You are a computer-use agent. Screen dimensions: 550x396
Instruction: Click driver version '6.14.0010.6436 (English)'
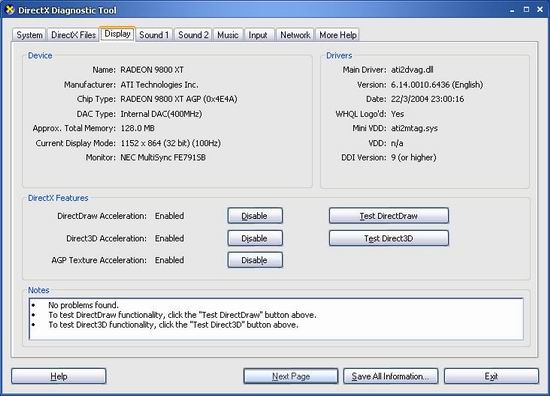click(437, 85)
